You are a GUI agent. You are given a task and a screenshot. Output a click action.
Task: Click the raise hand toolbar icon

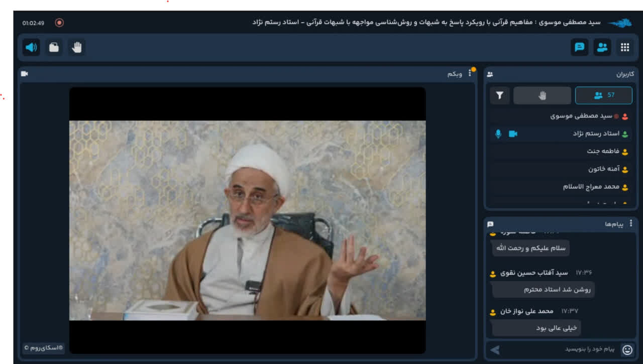click(77, 48)
